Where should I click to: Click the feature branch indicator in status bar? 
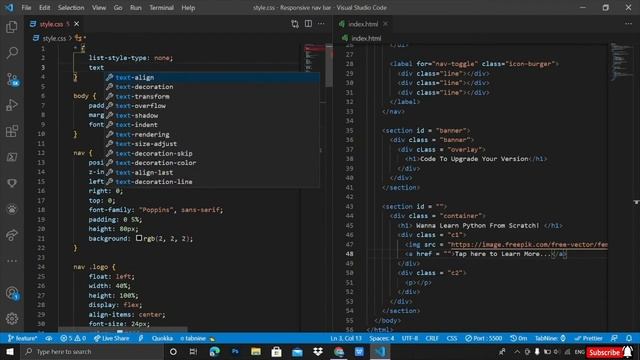(x=22, y=338)
